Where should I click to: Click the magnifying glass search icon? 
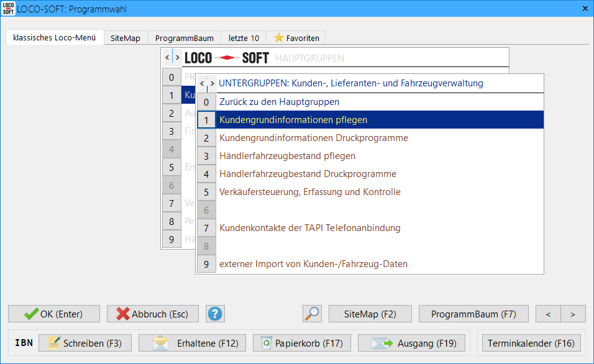312,314
